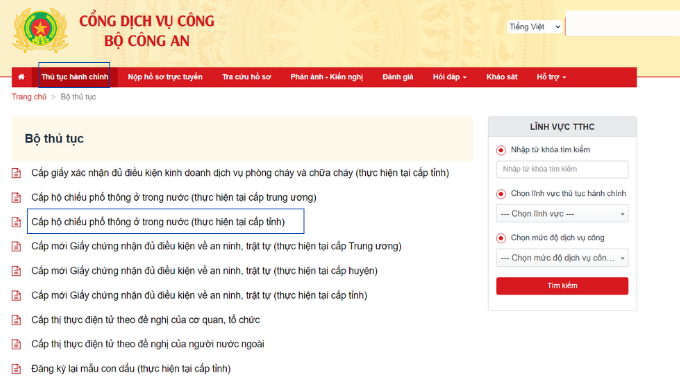The image size is (680, 382).
Task: Open Giấy chứng nhận an ninh trật tự cấp Trung ương
Action: (216, 246)
